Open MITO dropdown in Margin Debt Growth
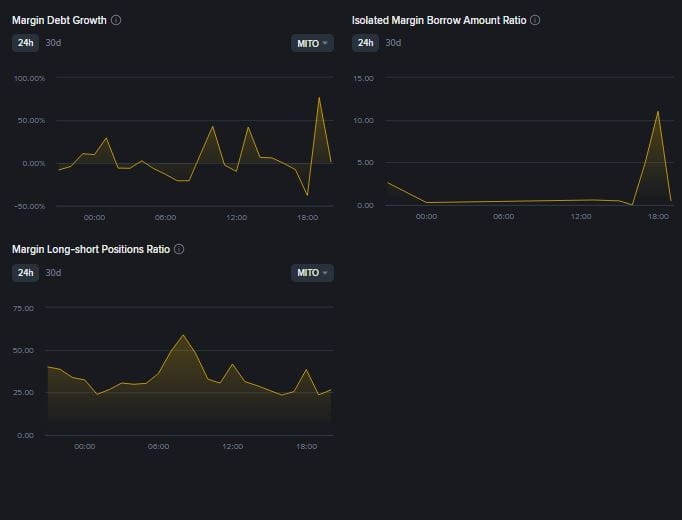 point(312,43)
